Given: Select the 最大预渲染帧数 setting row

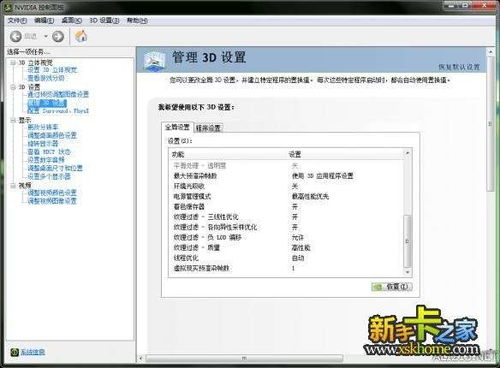Looking at the screenshot, I should (287, 176).
